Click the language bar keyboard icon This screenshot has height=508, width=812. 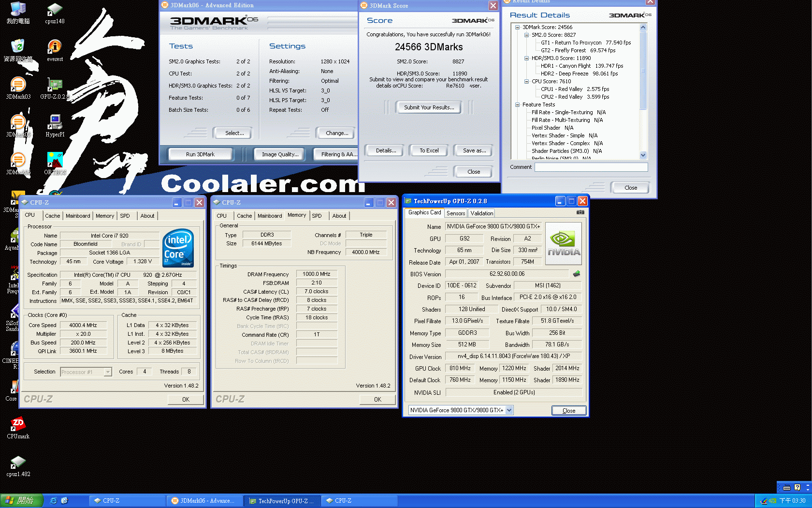click(787, 488)
